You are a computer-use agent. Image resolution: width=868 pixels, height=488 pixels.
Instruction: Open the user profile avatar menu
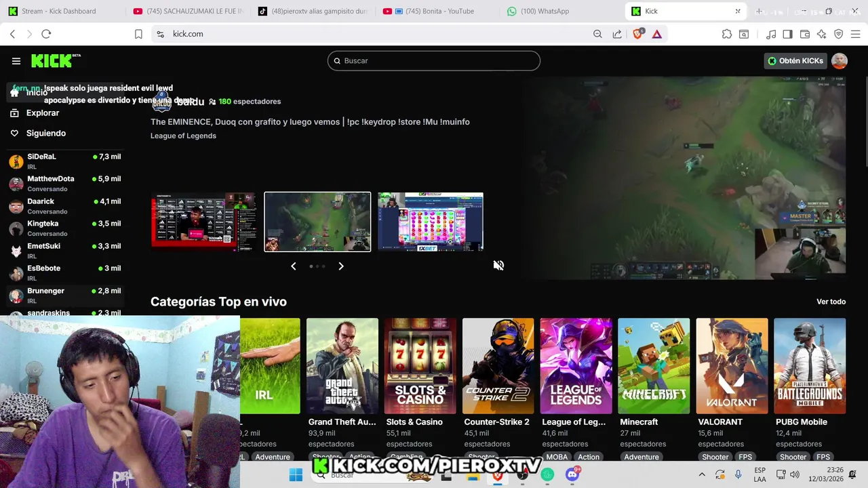(x=840, y=61)
